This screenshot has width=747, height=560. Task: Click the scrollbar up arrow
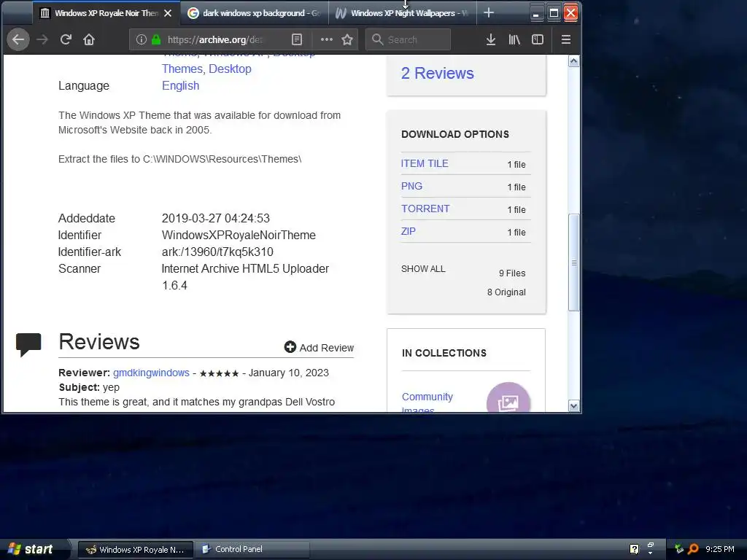coord(573,61)
